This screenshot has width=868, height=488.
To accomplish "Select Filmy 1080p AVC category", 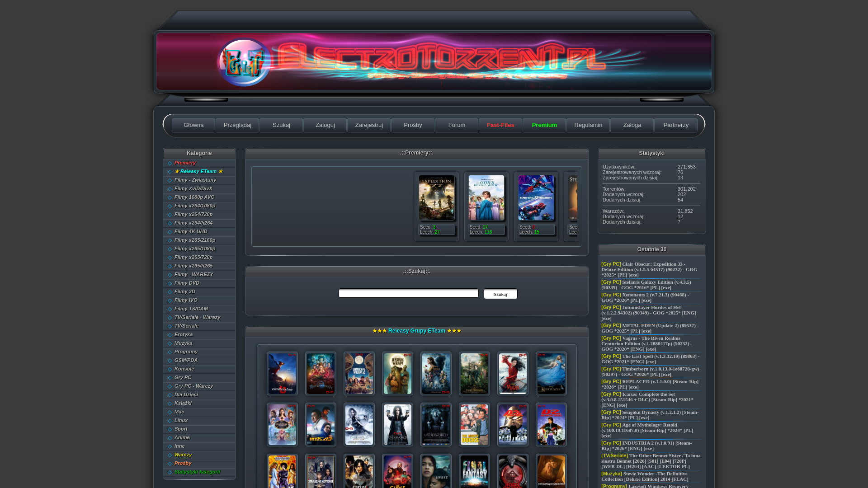I will click(194, 197).
